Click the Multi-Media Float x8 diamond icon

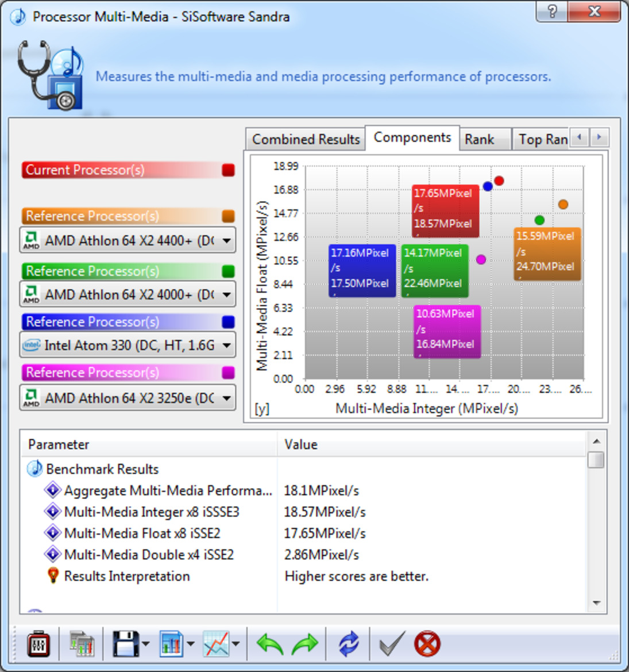pos(53,533)
